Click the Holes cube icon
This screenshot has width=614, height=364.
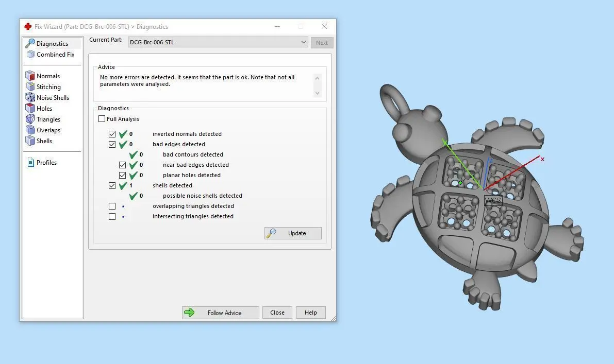click(30, 108)
